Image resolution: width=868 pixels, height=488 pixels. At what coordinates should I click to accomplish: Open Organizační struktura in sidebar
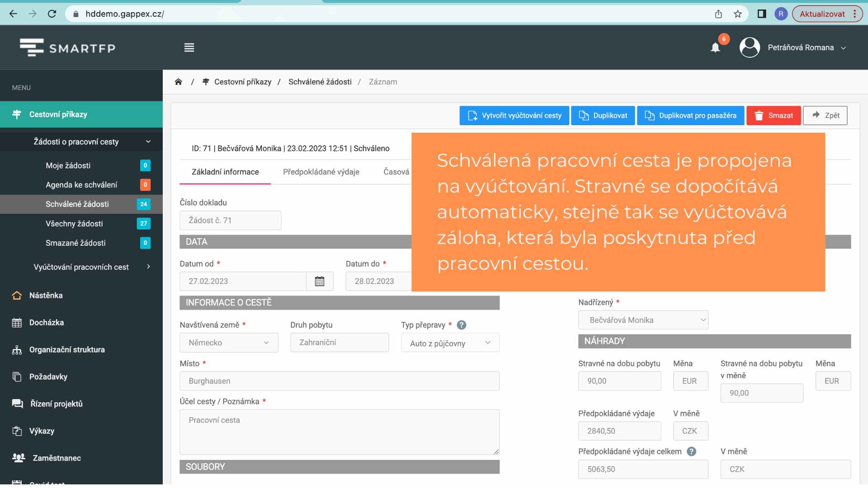coord(67,349)
